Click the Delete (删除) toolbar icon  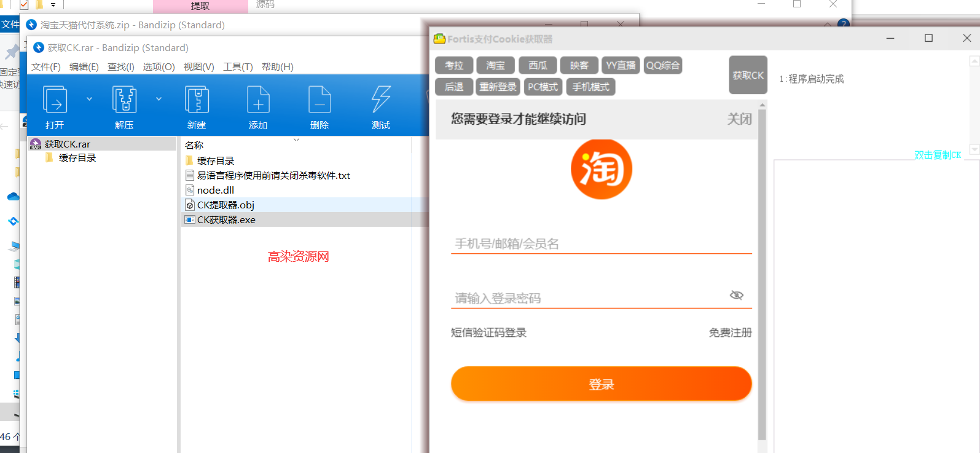pos(319,100)
